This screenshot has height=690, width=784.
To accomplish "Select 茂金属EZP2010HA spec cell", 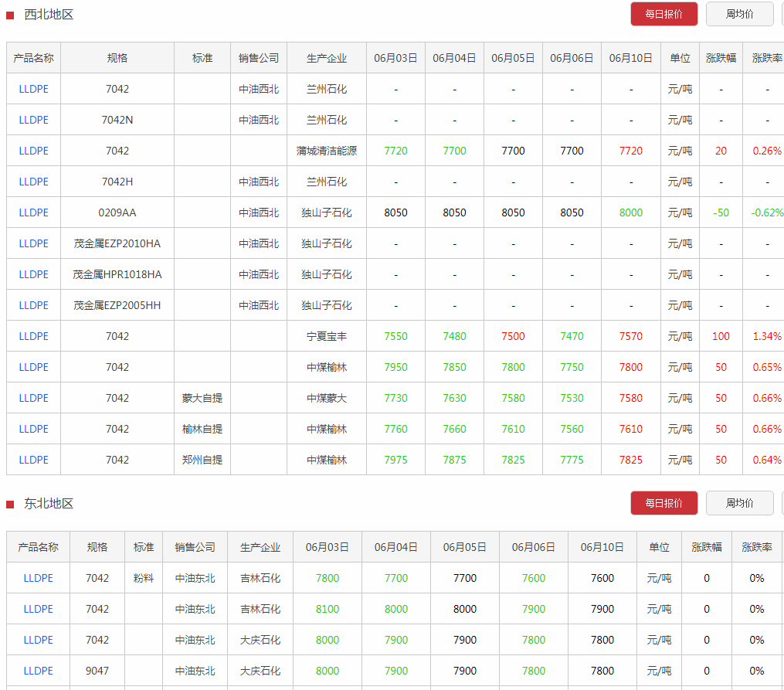I will coord(117,244).
